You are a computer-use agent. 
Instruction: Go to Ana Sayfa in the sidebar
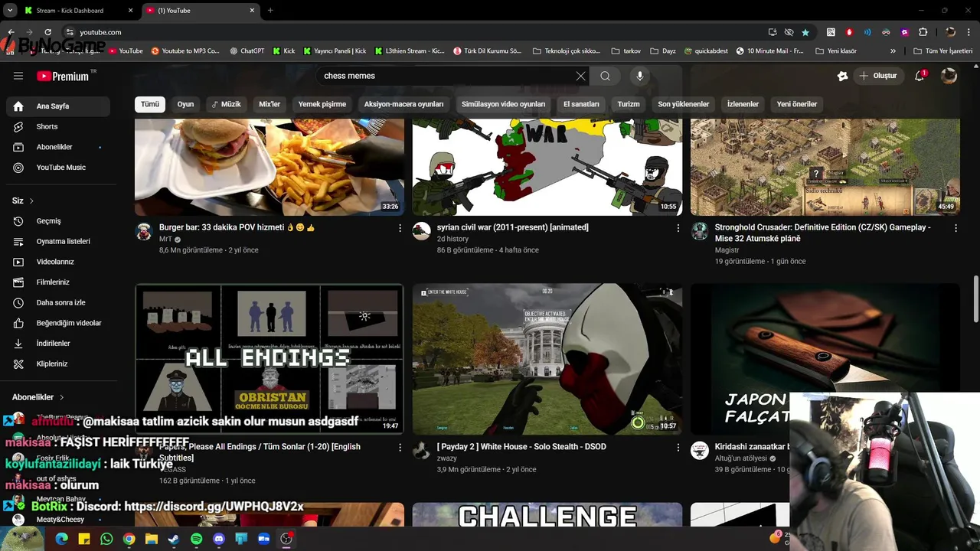(58, 106)
